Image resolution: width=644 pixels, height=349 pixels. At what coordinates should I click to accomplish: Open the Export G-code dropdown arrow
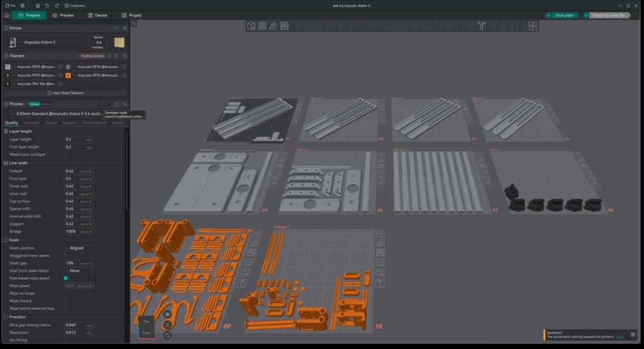(586, 15)
